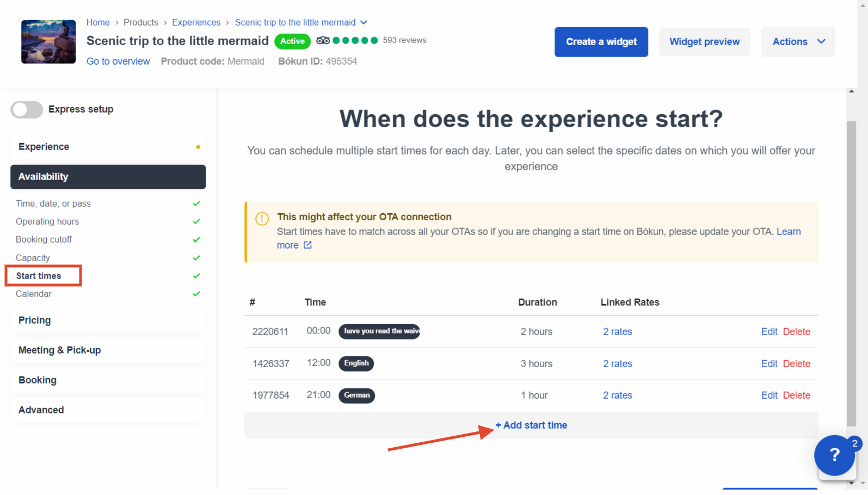This screenshot has height=495, width=868.
Task: Open Time, date, or pass step
Action: [x=53, y=203]
